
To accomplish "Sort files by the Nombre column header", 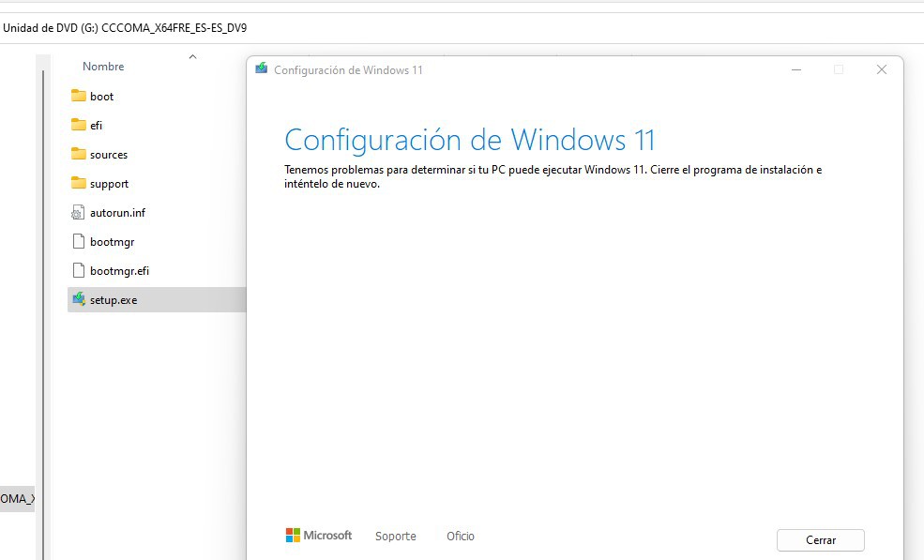I will click(x=103, y=67).
